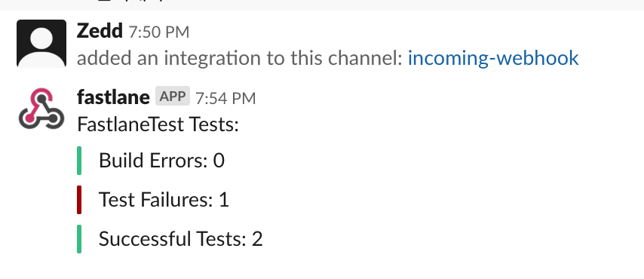Click Zedd's default avatar image
644x279 pixels.
point(41,44)
